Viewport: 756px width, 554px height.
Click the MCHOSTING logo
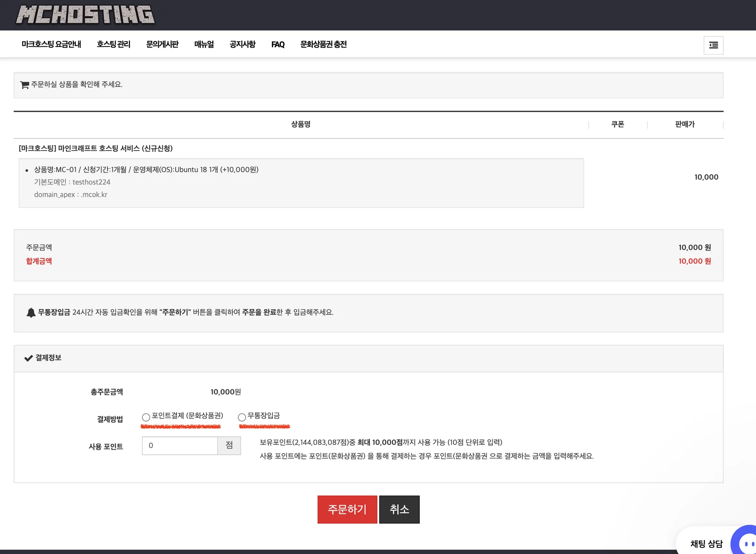85,15
